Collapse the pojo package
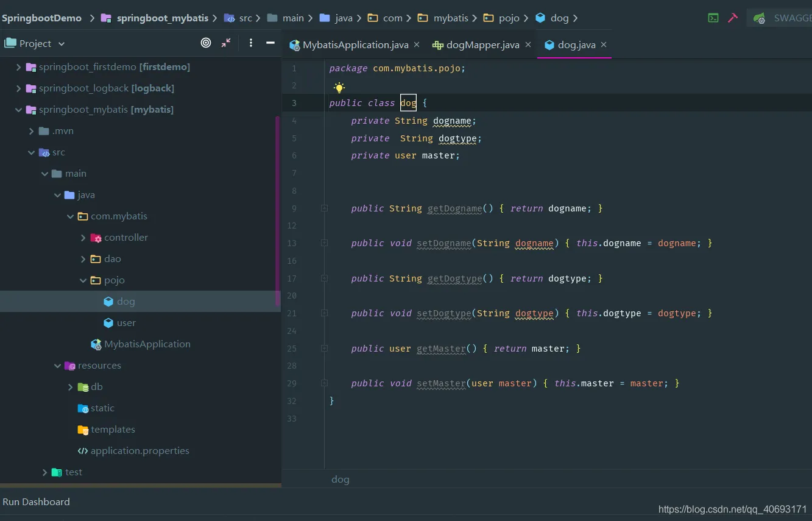 point(83,280)
